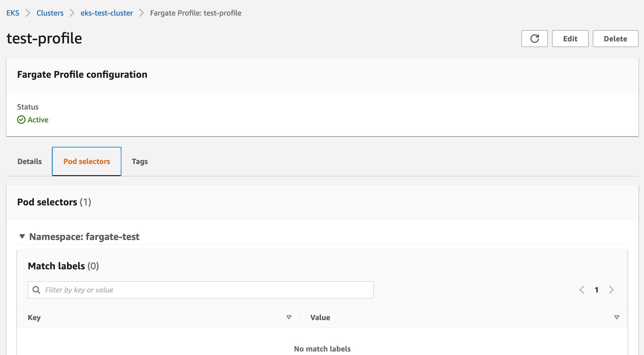The height and width of the screenshot is (355, 644).
Task: Click the Active status text
Action: [38, 120]
